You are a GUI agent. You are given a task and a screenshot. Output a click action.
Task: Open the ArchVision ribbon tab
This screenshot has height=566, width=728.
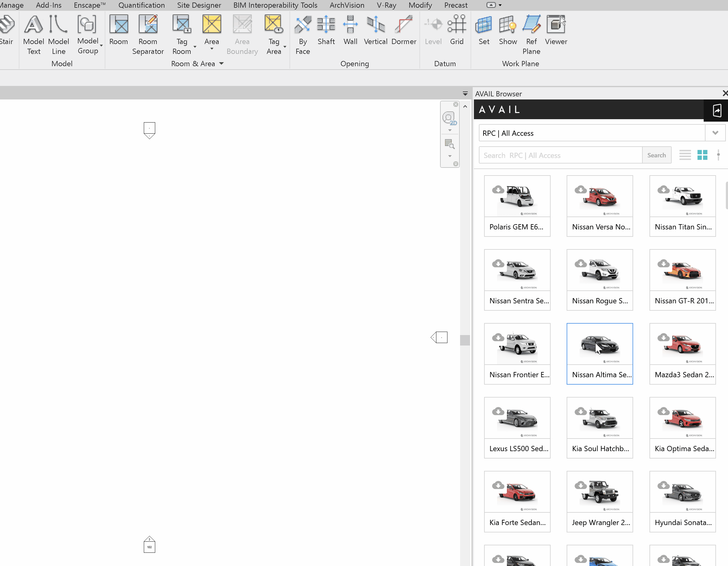(x=347, y=5)
